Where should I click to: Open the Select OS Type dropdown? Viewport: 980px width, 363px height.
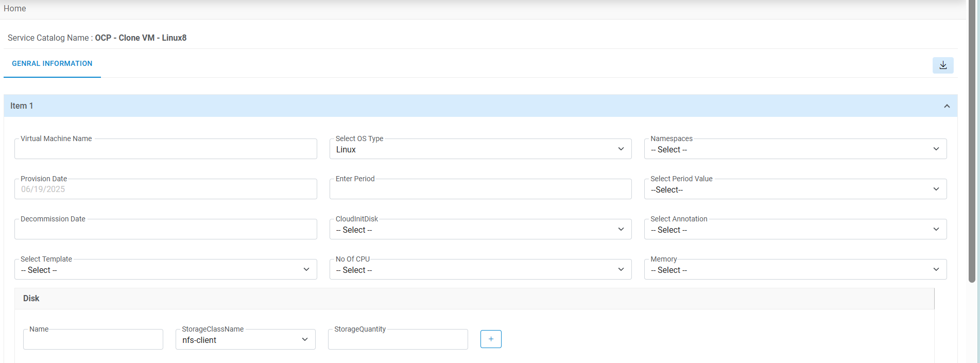(480, 149)
